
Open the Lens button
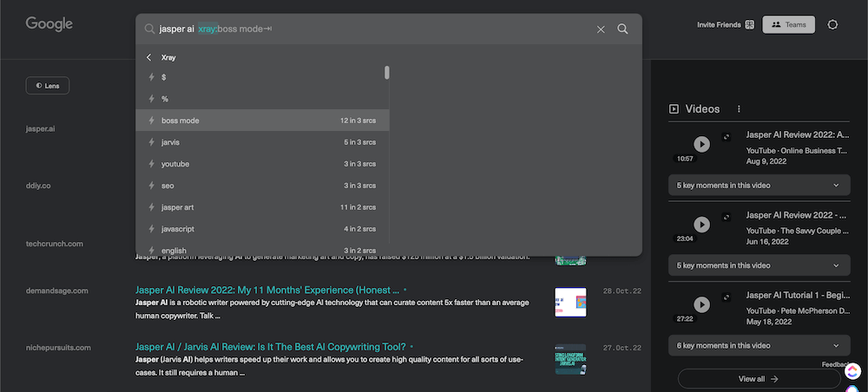tap(48, 86)
